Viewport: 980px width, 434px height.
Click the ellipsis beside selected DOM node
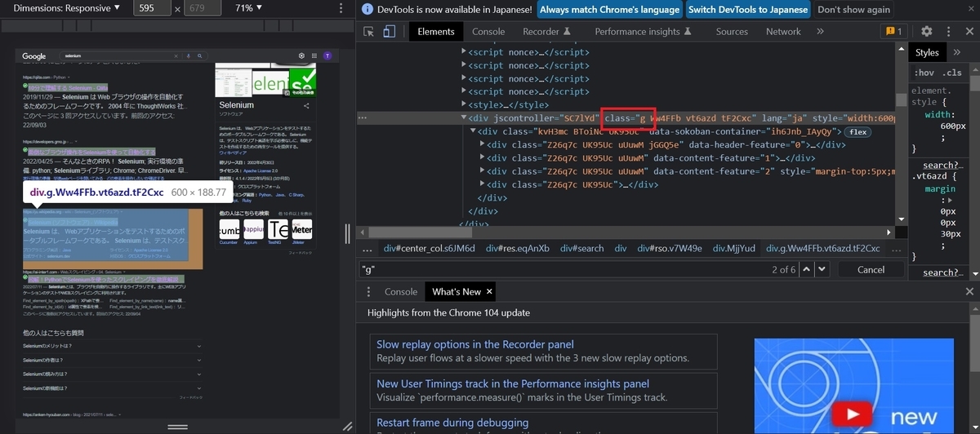click(363, 118)
